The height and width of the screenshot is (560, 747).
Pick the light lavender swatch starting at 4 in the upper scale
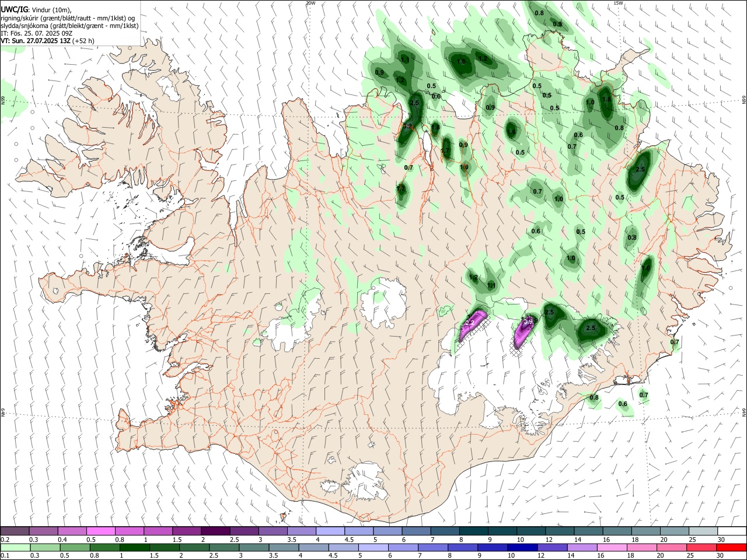tap(330, 531)
